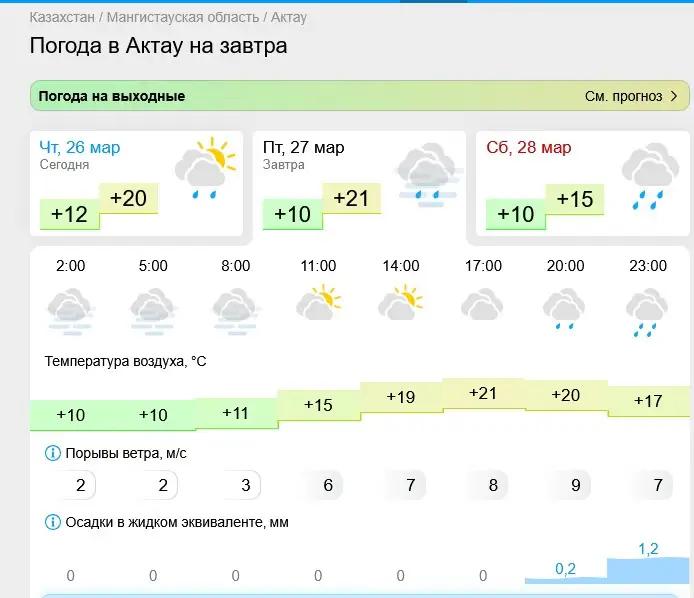Click the wind gusts info icon

(x=53, y=454)
